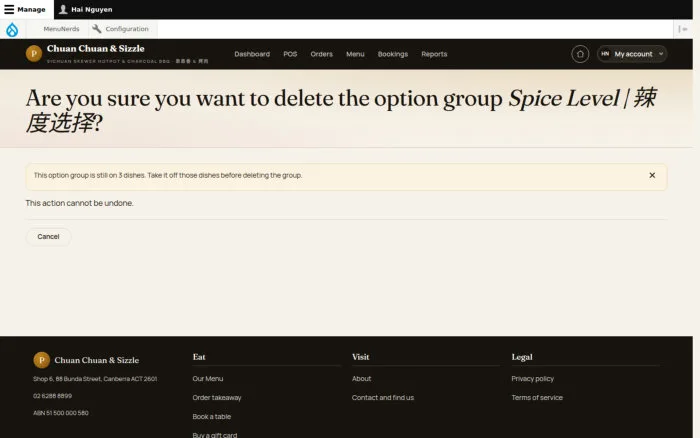This screenshot has width=700, height=438.
Task: Click the Drupal drop logo icon
Action: (12, 29)
